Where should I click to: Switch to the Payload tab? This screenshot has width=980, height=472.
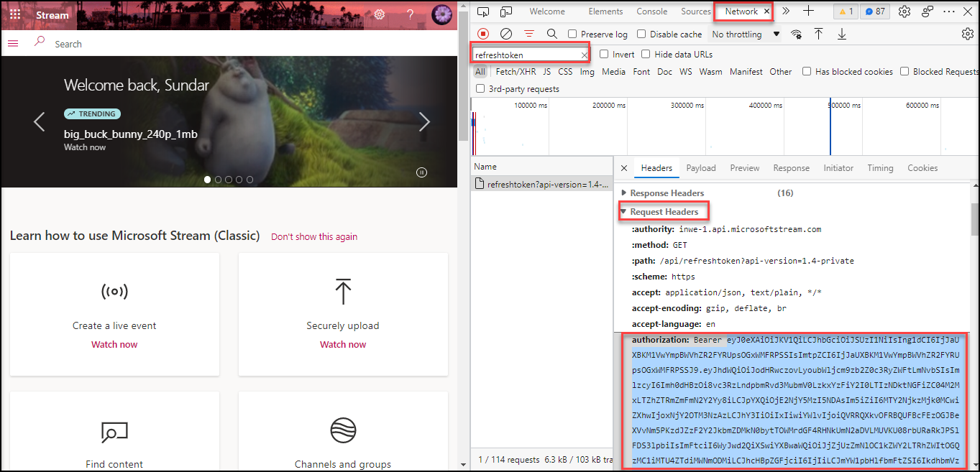click(x=700, y=168)
